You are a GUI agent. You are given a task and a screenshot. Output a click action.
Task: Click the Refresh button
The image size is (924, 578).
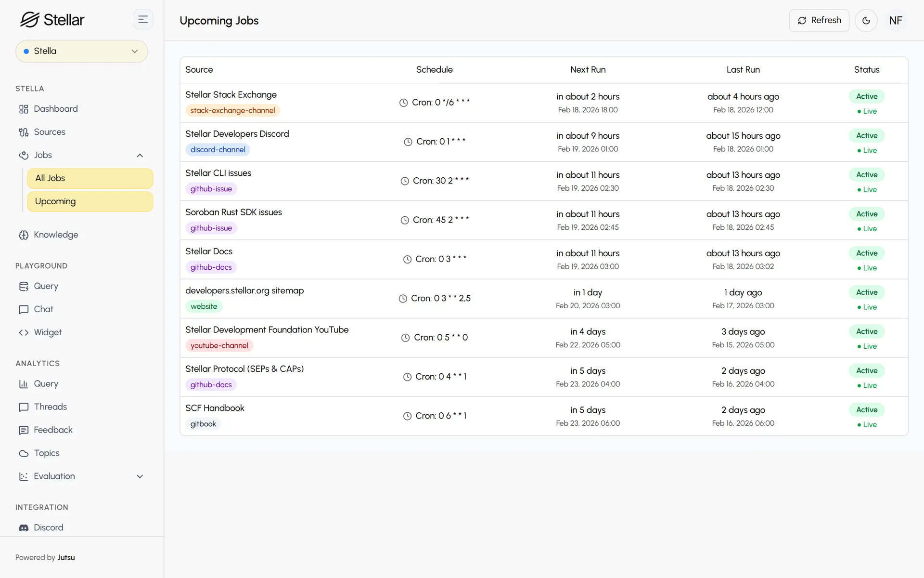[819, 21]
